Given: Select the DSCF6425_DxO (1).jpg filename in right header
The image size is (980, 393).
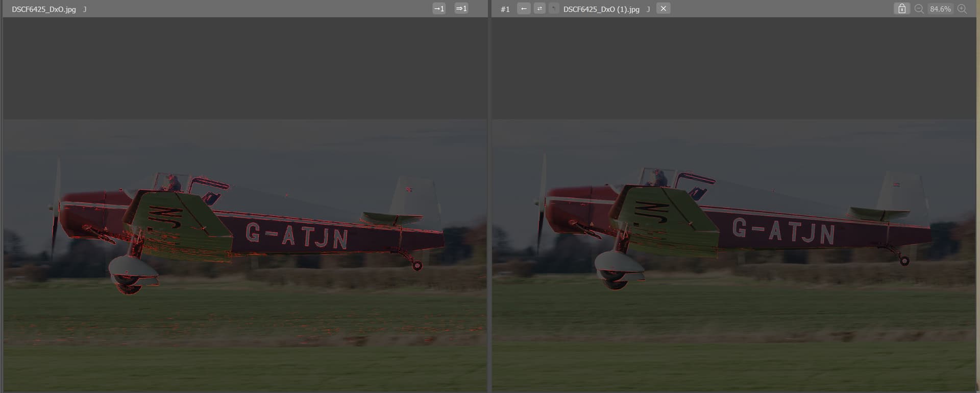Looking at the screenshot, I should pyautogui.click(x=601, y=9).
